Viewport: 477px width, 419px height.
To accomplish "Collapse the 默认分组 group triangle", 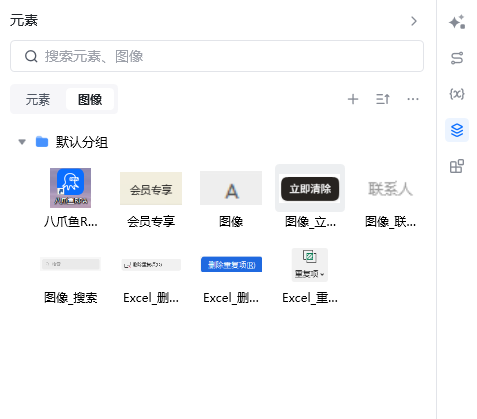I will coord(22,142).
